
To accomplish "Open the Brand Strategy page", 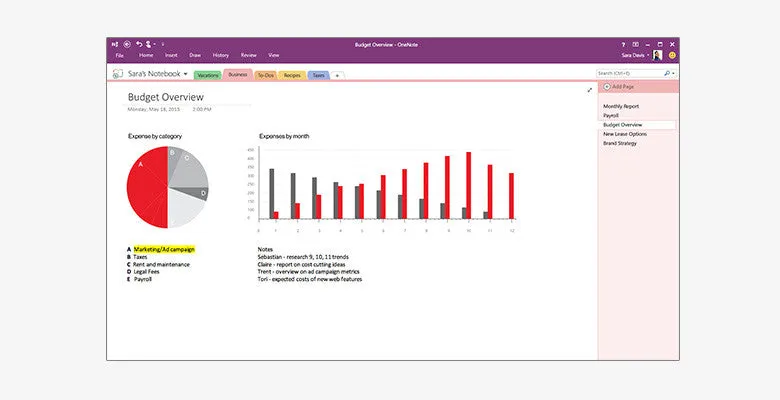I will 620,143.
